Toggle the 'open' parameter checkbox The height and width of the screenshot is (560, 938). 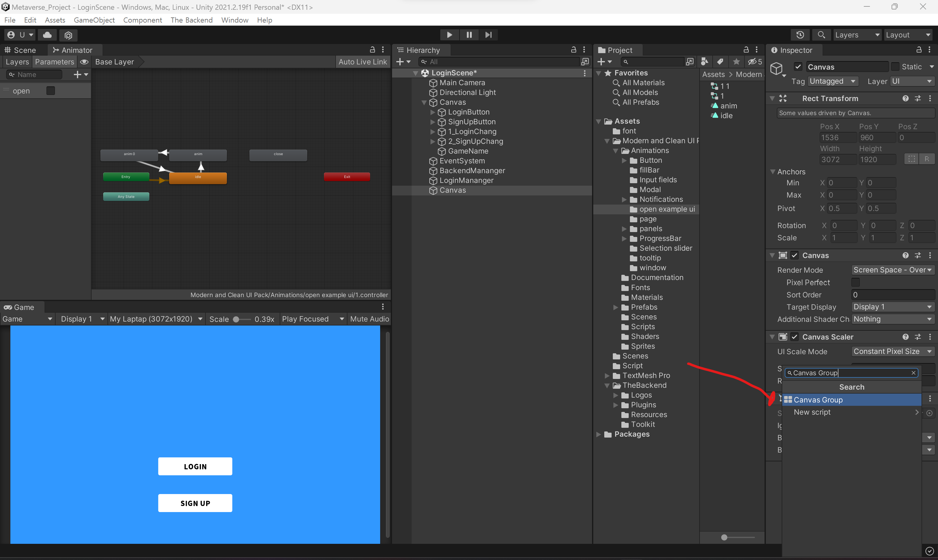pos(50,91)
